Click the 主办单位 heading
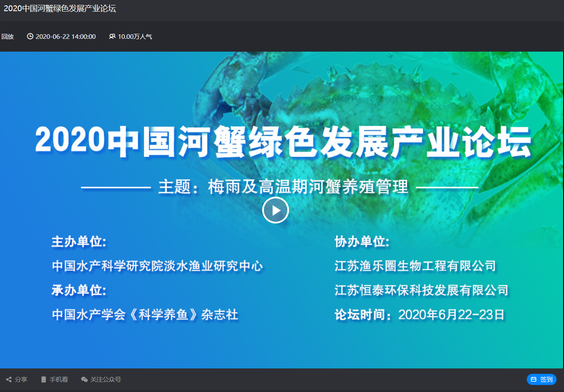Viewport: 564px width, 392px height. click(x=79, y=242)
